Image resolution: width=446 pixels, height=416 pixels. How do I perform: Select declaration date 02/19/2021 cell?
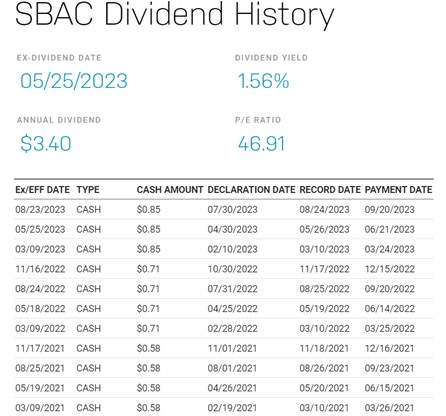coord(232,408)
